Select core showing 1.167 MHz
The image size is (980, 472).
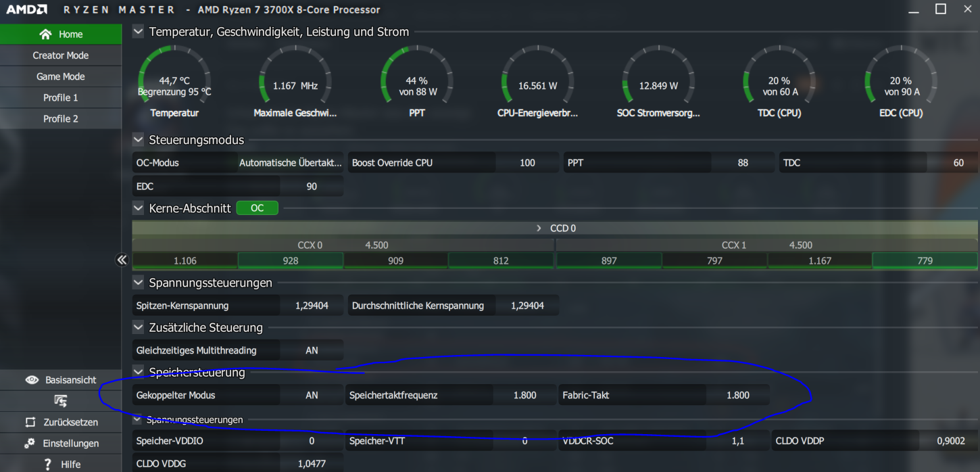[x=820, y=260]
